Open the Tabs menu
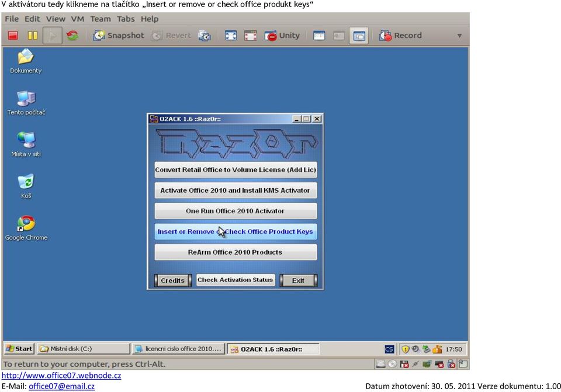Screen dimensions: 561x392 pos(126,19)
